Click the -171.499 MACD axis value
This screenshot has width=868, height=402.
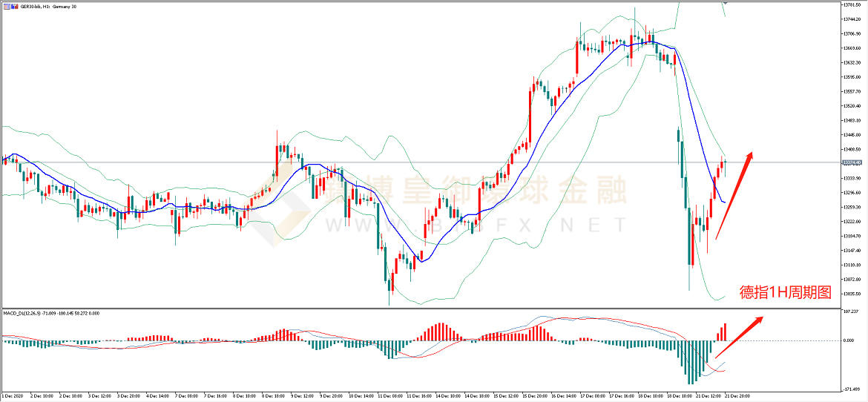tap(850, 389)
